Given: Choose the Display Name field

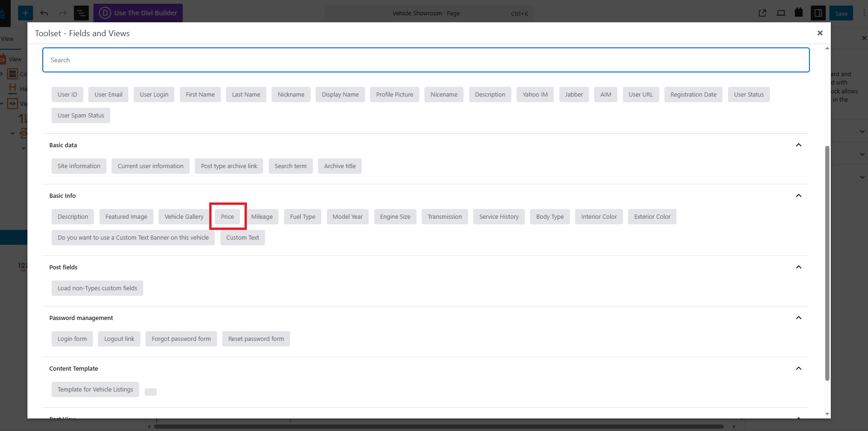Looking at the screenshot, I should [340, 94].
